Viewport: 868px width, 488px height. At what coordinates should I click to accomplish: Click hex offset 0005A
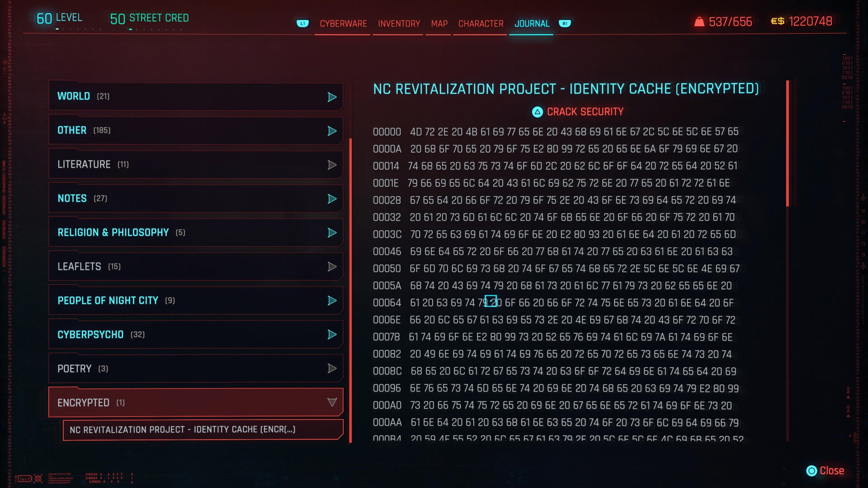[387, 286]
